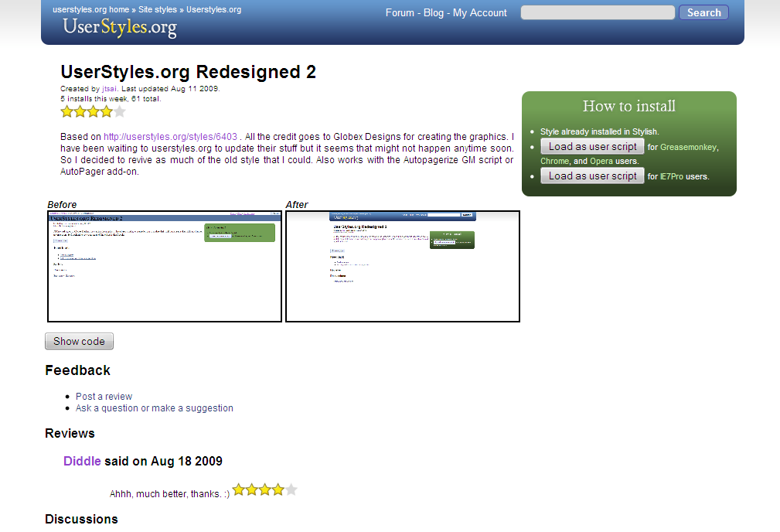780x532 pixels.
Task: Open the Forum page
Action: [400, 12]
